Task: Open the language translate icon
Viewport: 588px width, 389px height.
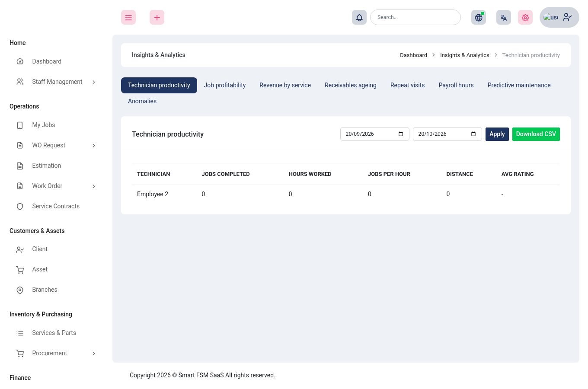Action: (504, 17)
